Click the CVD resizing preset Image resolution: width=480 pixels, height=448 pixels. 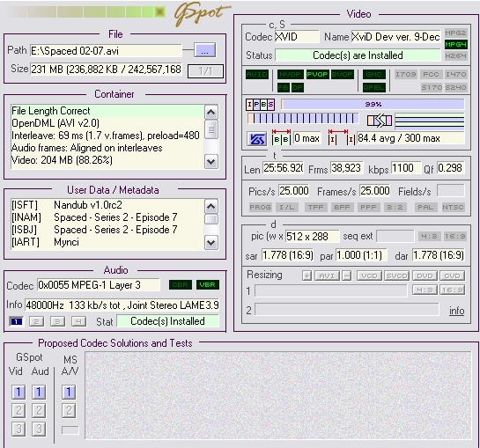pos(452,275)
